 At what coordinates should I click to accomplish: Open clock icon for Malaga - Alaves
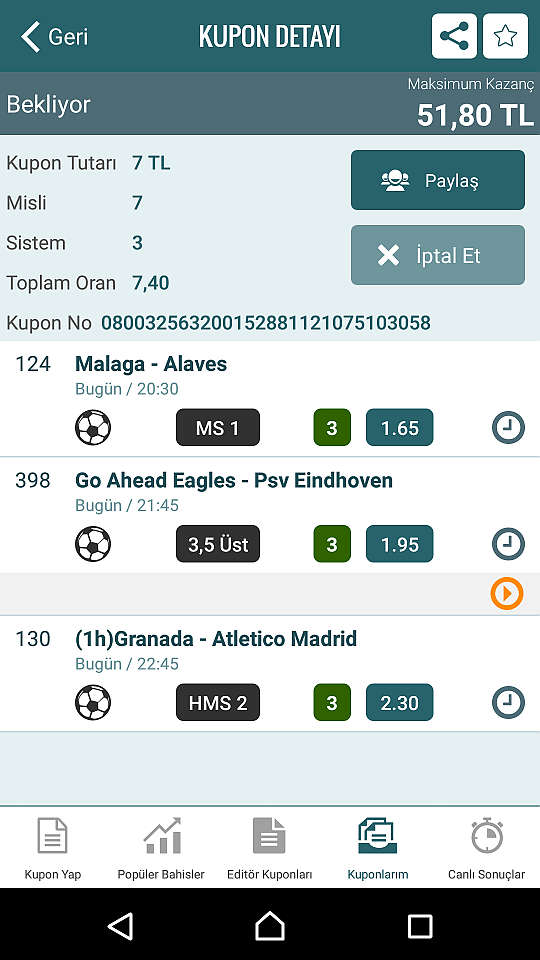click(508, 427)
